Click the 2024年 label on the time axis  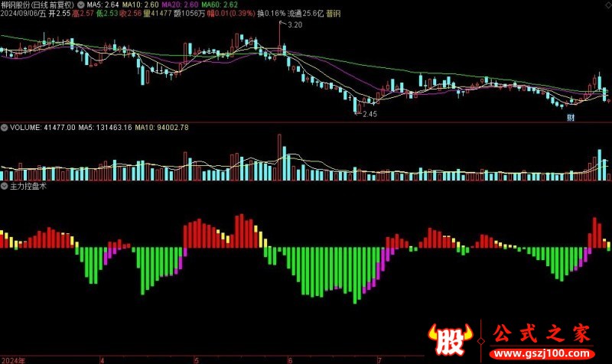tap(13, 360)
